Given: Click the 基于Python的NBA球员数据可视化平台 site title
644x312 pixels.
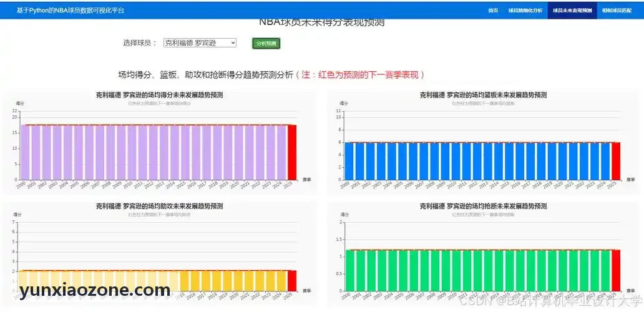Looking at the screenshot, I should 71,11.
